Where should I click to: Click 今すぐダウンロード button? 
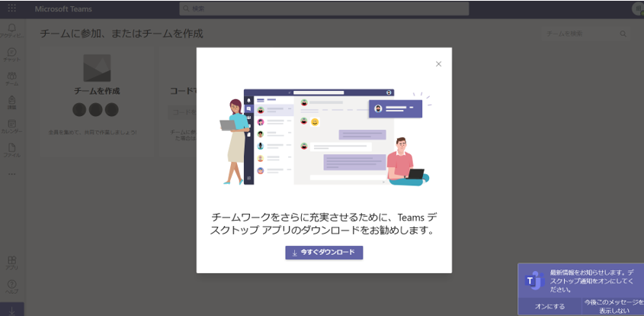point(324,253)
